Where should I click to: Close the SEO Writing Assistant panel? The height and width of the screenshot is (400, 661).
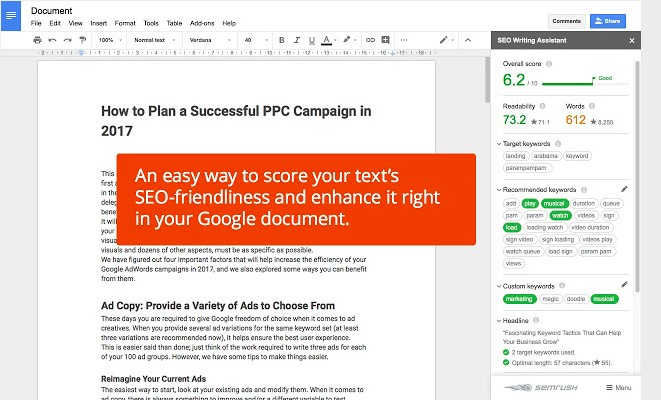pyautogui.click(x=632, y=40)
